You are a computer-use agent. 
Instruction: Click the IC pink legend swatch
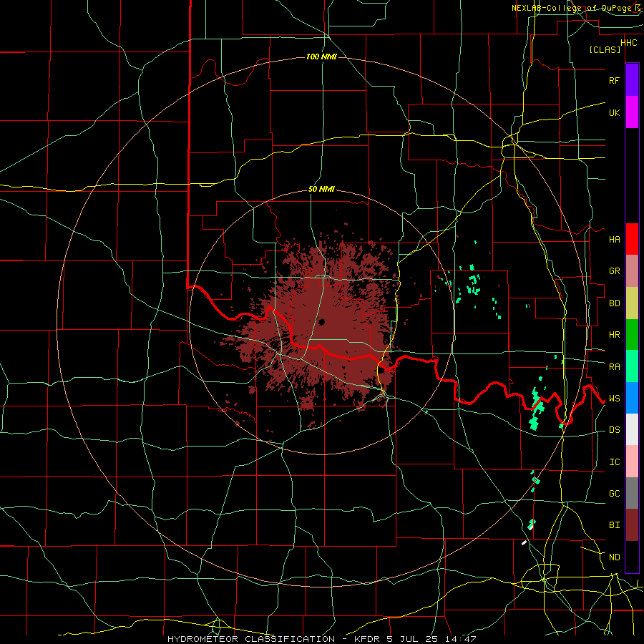pos(632,462)
